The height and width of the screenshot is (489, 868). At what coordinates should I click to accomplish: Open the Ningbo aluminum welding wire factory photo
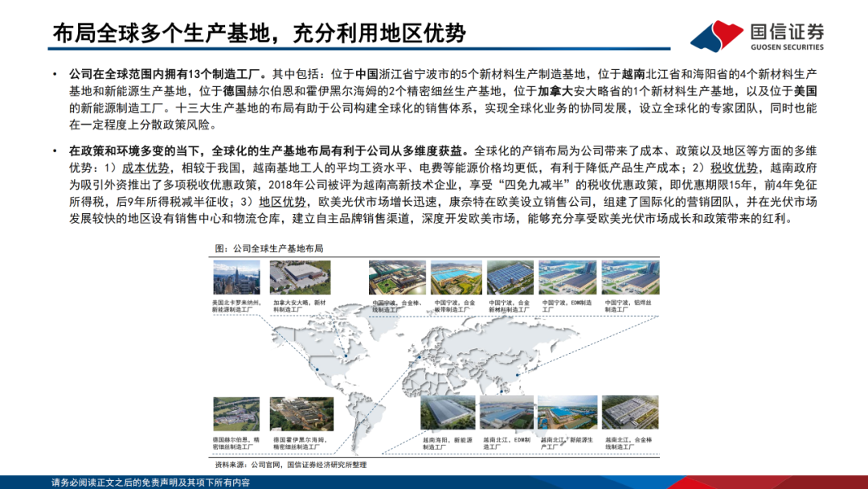point(631,277)
